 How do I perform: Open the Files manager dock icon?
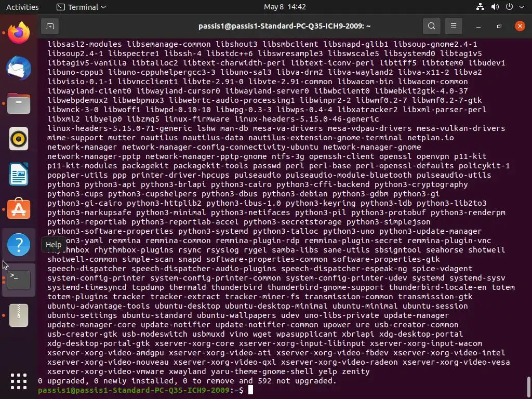tap(19, 103)
